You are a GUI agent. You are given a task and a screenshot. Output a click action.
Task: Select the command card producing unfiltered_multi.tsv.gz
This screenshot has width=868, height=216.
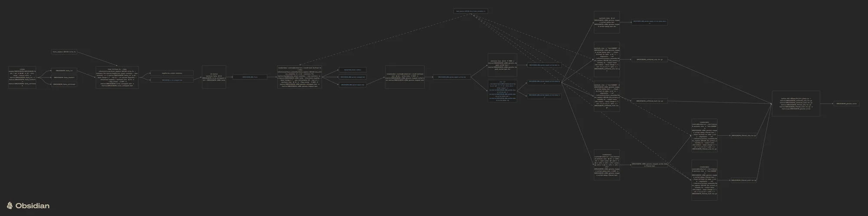click(607, 96)
